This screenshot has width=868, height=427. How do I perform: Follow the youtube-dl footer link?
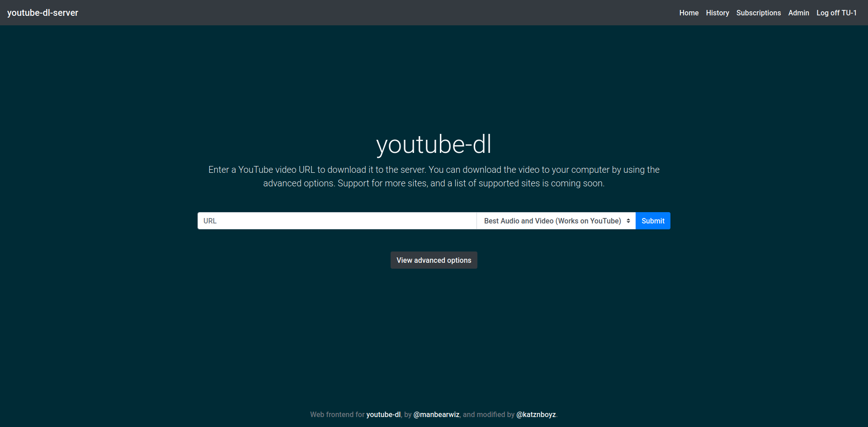point(383,414)
